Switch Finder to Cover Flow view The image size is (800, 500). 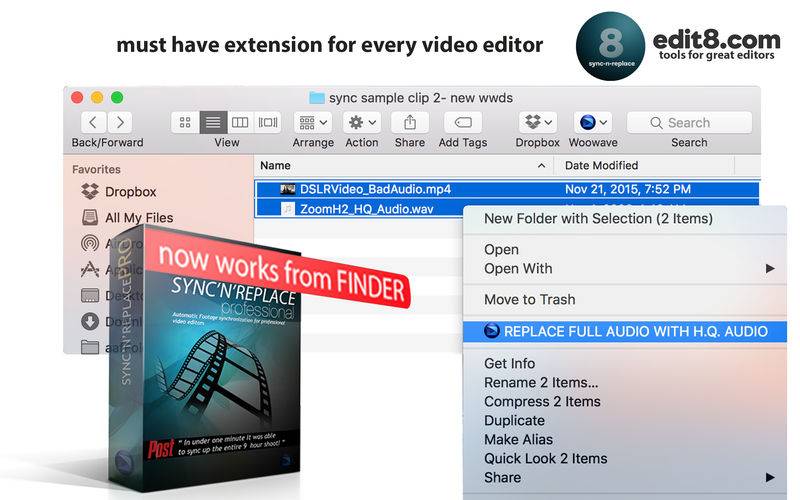tap(268, 122)
